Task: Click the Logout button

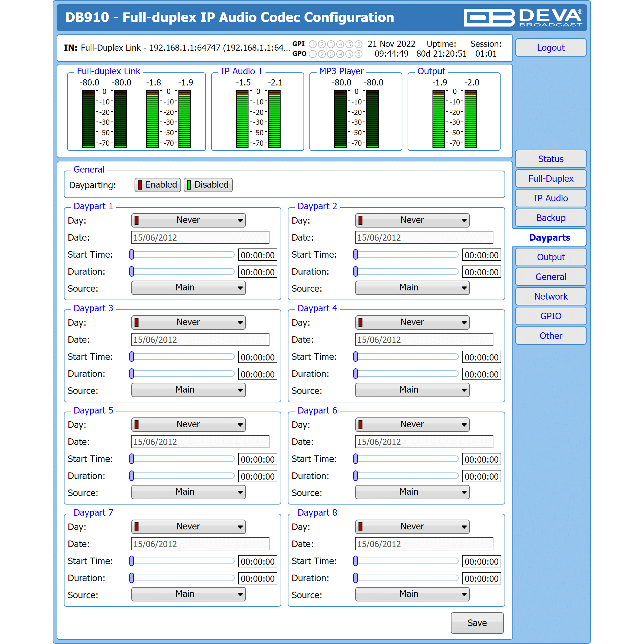Action: 551,48
